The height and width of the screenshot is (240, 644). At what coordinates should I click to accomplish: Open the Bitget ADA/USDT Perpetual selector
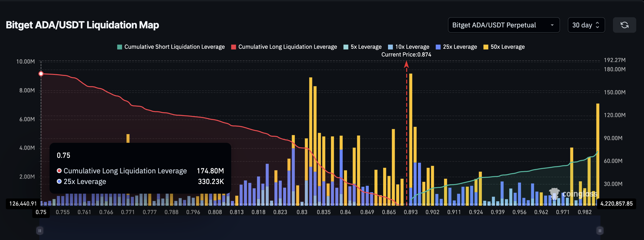[x=504, y=25]
